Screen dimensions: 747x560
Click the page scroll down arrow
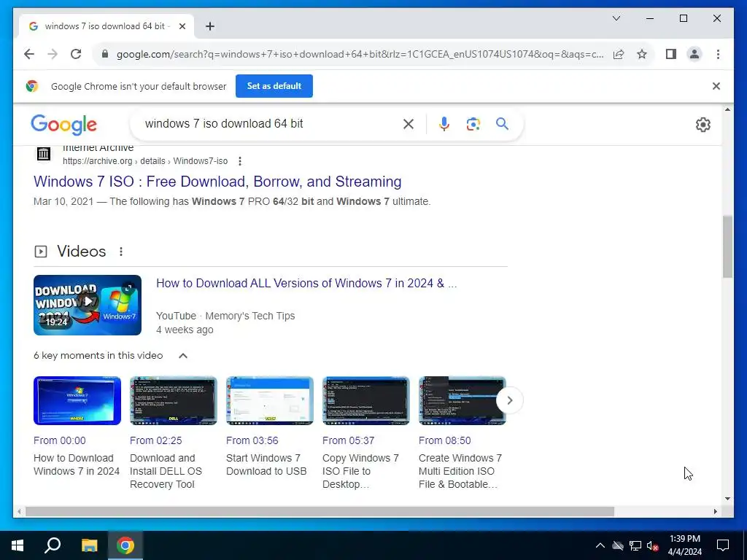click(x=727, y=499)
